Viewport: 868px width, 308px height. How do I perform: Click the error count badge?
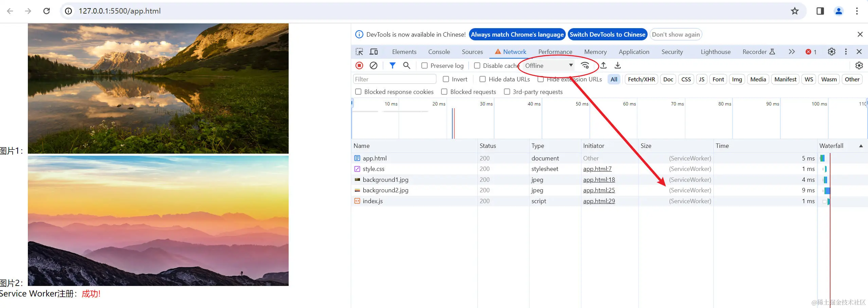pos(811,52)
